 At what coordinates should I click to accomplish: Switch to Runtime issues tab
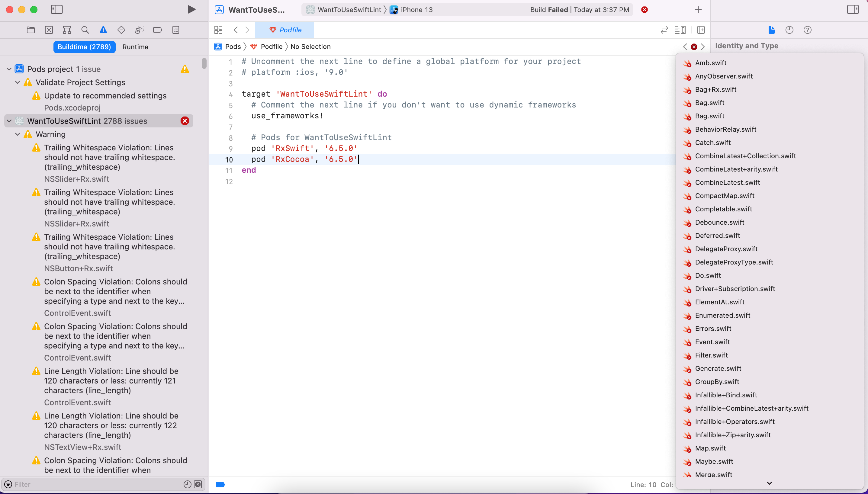pyautogui.click(x=135, y=47)
